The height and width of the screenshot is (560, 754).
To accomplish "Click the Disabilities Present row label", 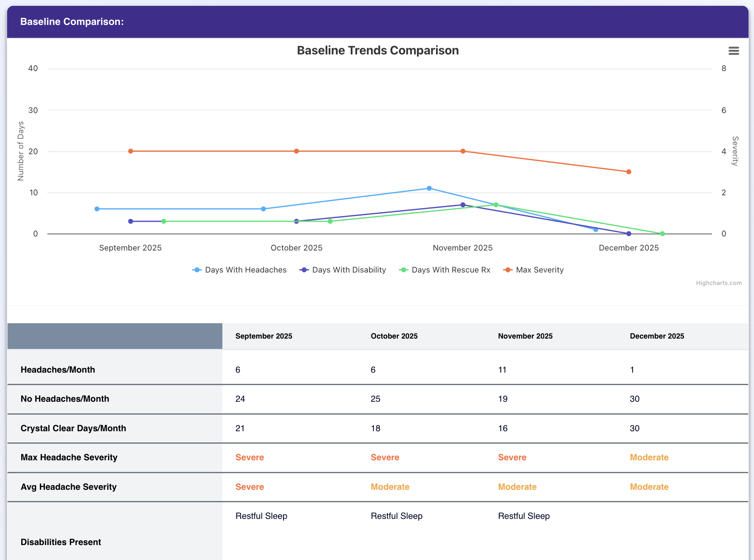I will (61, 542).
